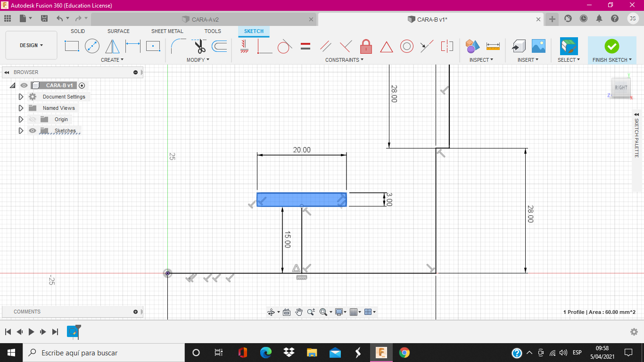
Task: Expand the Sketch Palette panel
Action: pos(636,115)
